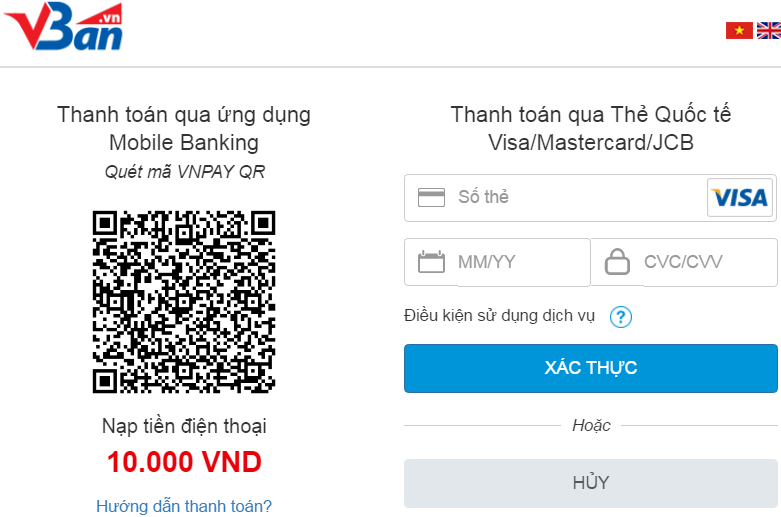Image resolution: width=781 pixels, height=517 pixels.
Task: Open the terms of service help icon
Action: tap(621, 317)
